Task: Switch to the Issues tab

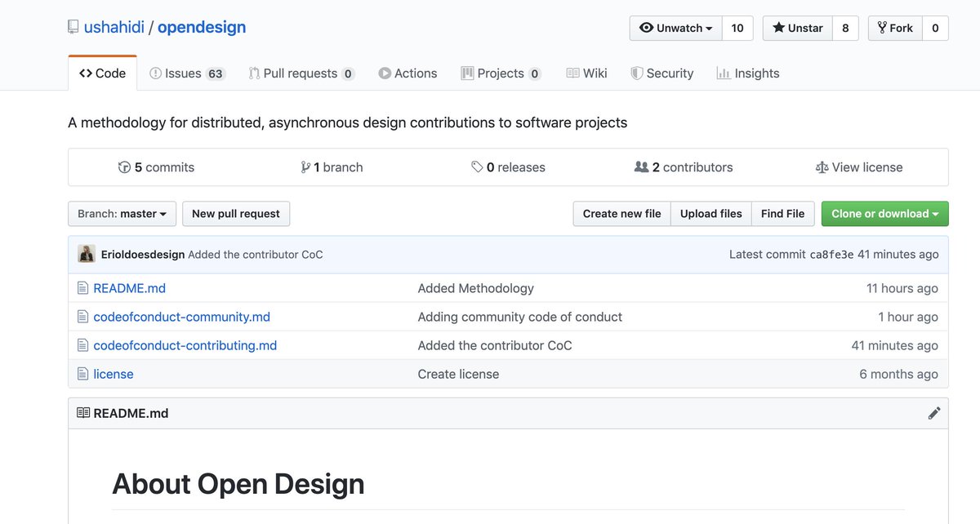Action: [x=187, y=73]
